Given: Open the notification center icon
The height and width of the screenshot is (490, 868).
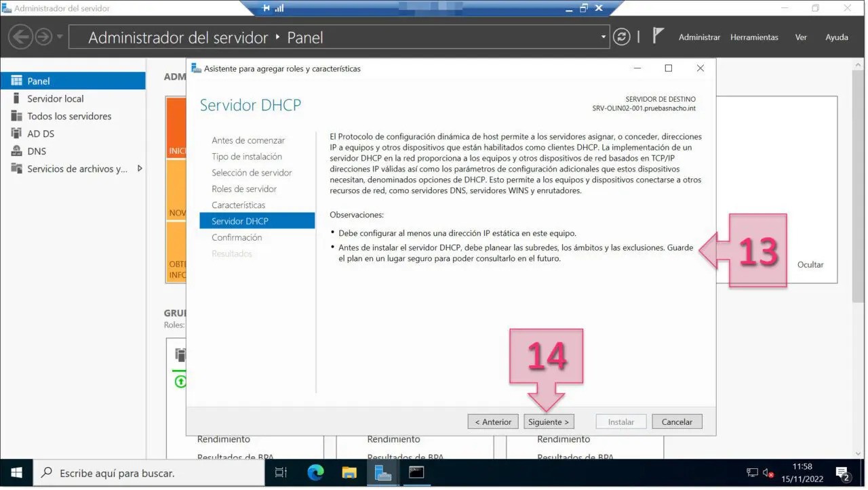Looking at the screenshot, I should pos(843,472).
